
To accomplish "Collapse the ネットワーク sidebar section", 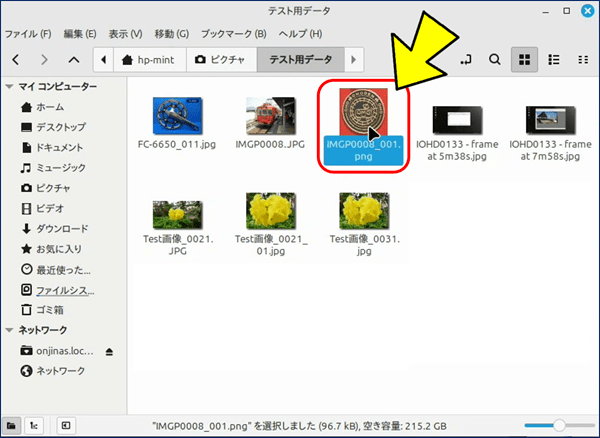I will (x=9, y=330).
